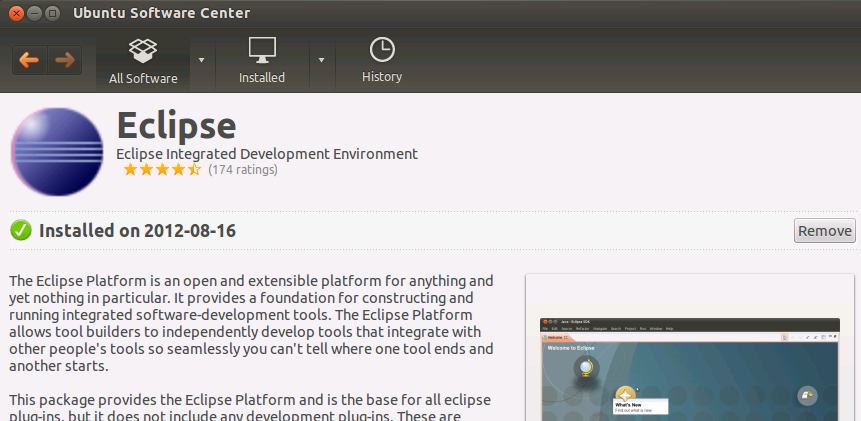Image resolution: width=861 pixels, height=421 pixels.
Task: Go back with the orange left arrow
Action: click(x=30, y=60)
